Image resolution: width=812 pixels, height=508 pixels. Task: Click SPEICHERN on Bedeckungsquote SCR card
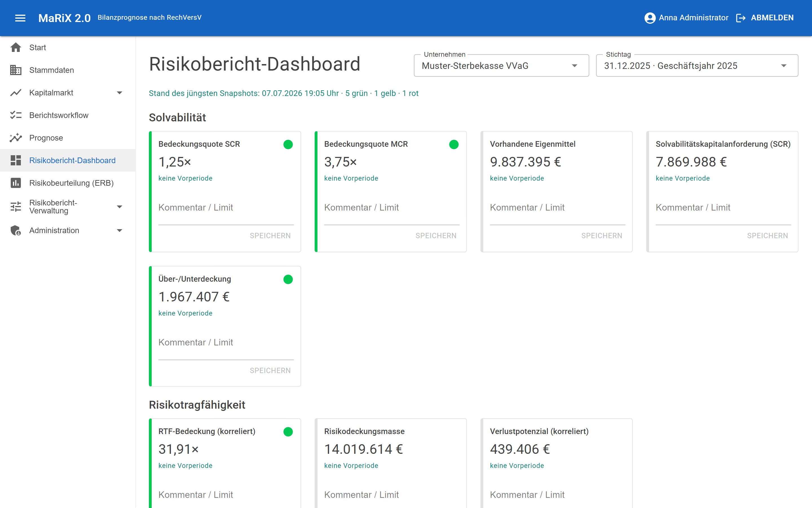click(270, 236)
